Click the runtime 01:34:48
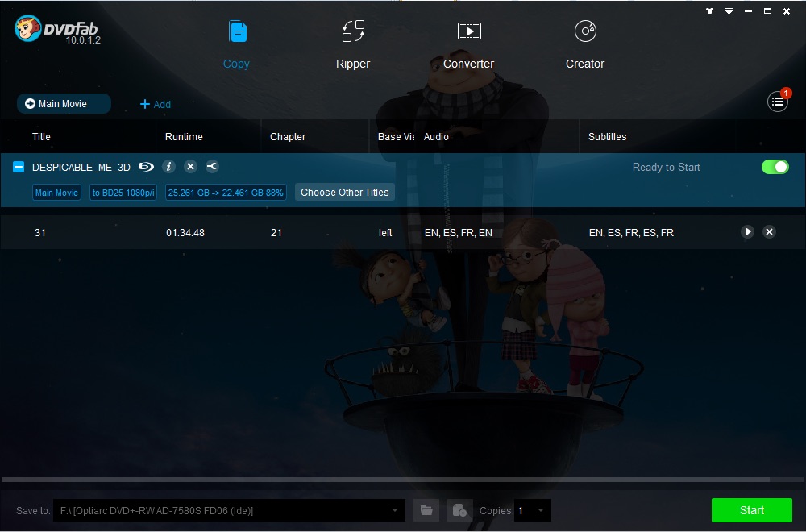 coord(185,233)
